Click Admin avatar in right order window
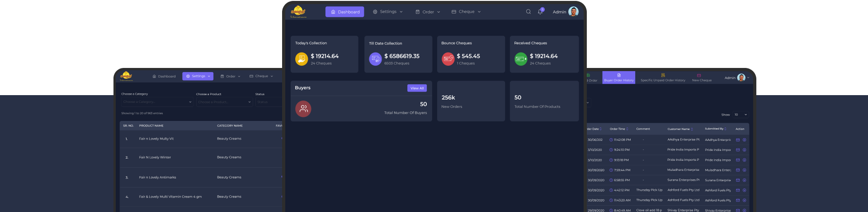 pos(741,77)
